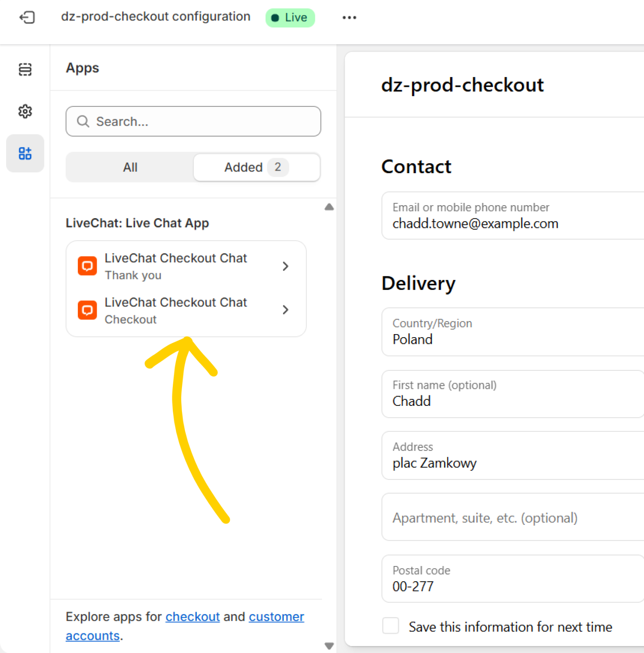The width and height of the screenshot is (644, 653).
Task: Check Save this information for next time
Action: [x=390, y=625]
